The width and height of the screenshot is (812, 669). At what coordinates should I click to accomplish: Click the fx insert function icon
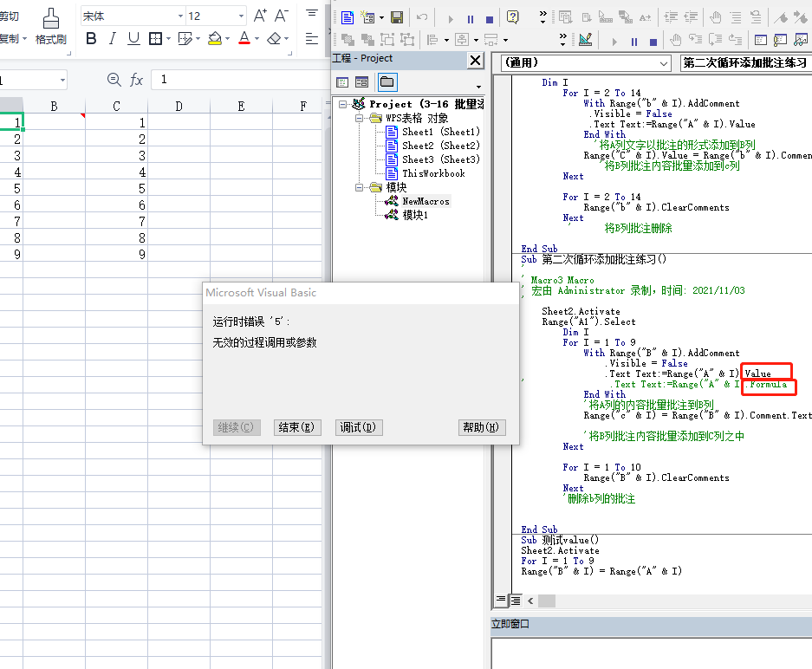pos(136,80)
